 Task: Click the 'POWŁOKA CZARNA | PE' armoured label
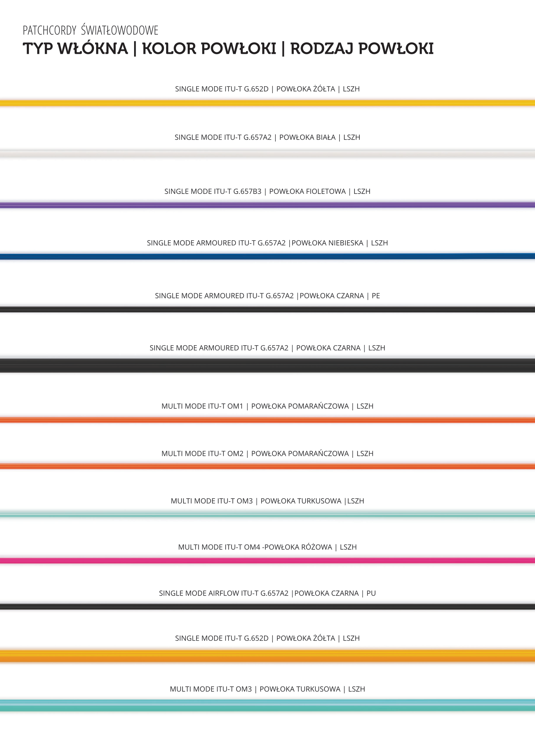[267, 296]
